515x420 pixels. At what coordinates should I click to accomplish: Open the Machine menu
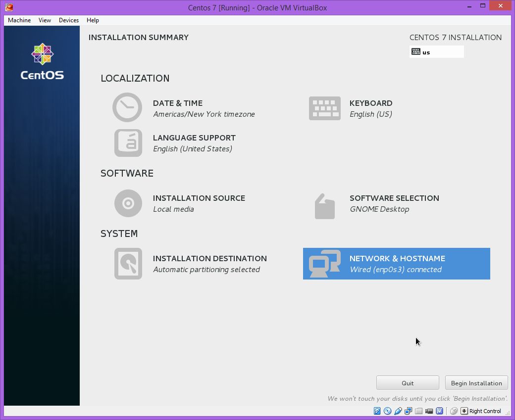pos(19,20)
